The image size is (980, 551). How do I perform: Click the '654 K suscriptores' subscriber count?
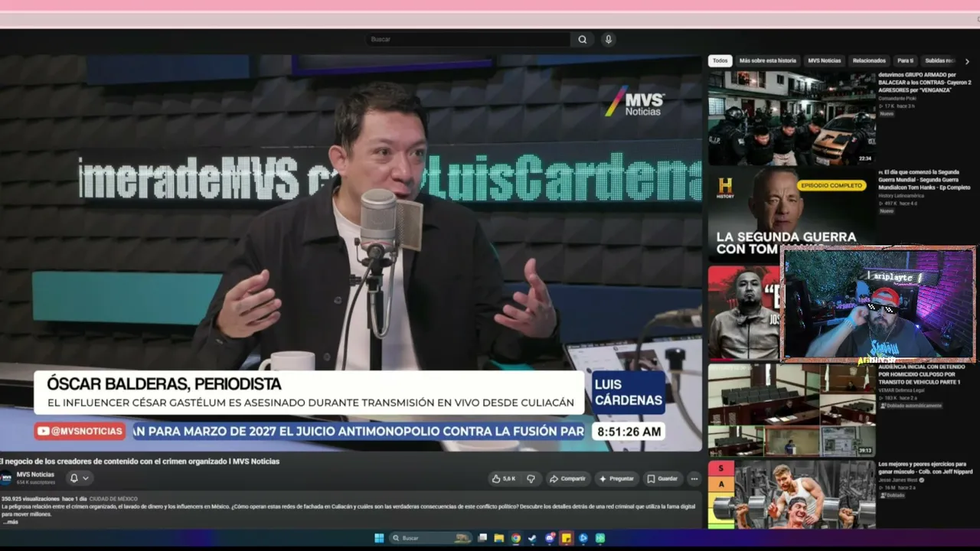click(36, 482)
